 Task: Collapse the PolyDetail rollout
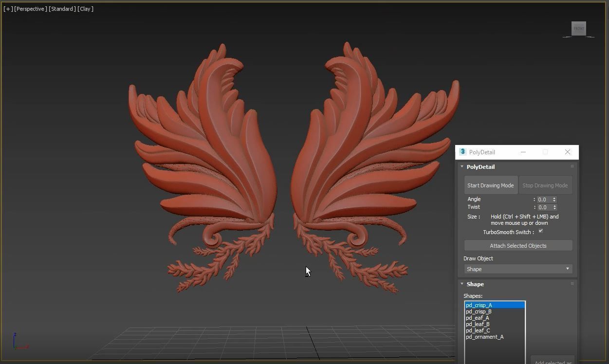462,166
